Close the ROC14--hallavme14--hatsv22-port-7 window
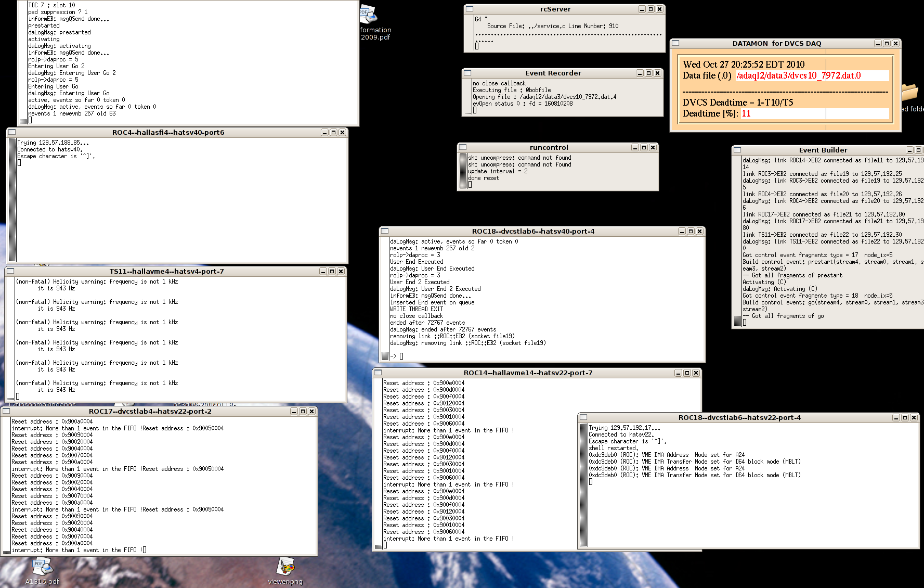 click(x=696, y=373)
